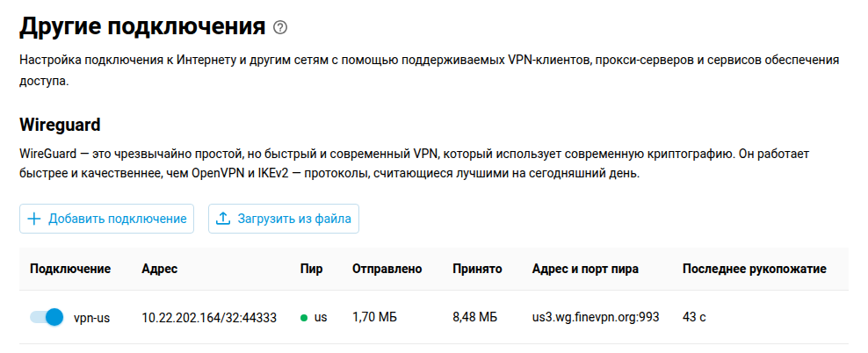Click the Загрузить из файла button

284,219
